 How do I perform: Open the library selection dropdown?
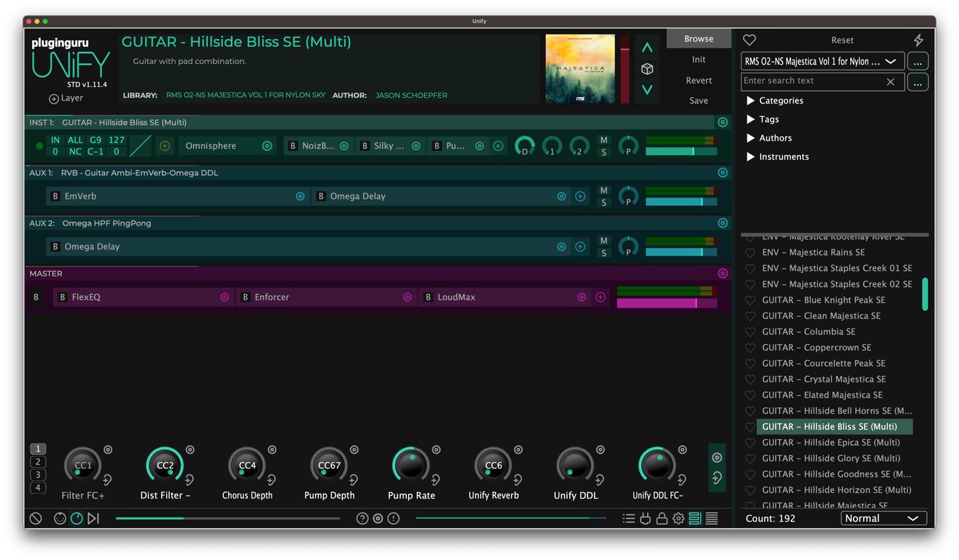tap(822, 61)
